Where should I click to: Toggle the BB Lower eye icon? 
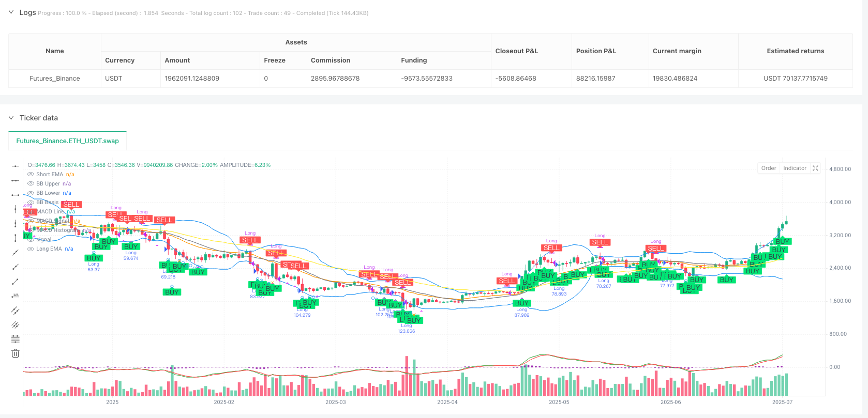coord(31,193)
